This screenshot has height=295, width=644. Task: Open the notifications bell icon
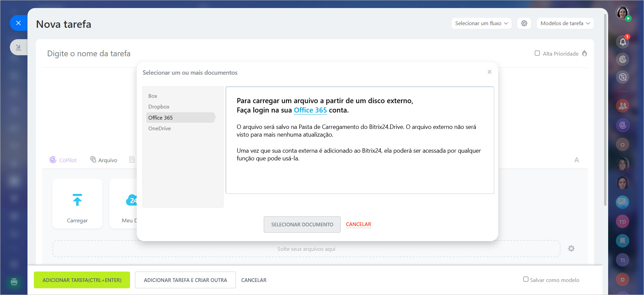pos(623,42)
